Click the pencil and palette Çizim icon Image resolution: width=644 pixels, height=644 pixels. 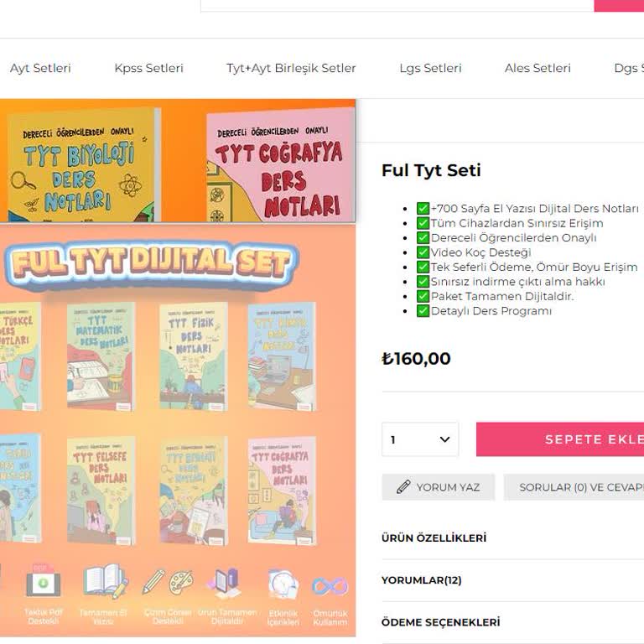click(168, 582)
